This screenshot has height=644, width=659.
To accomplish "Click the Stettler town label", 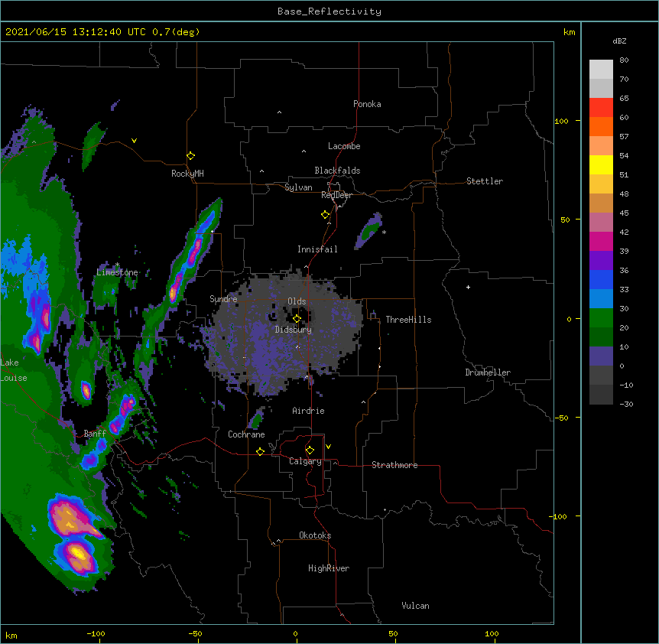I will point(485,181).
